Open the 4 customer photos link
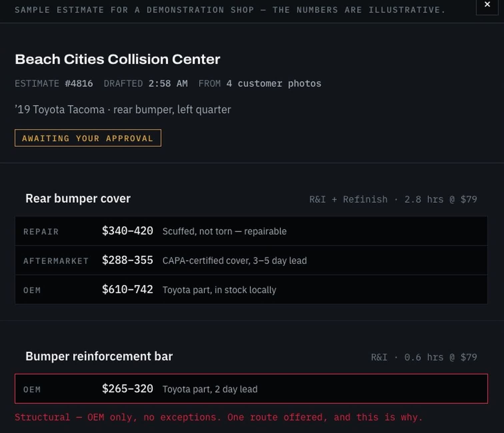The image size is (504, 433). (x=274, y=83)
